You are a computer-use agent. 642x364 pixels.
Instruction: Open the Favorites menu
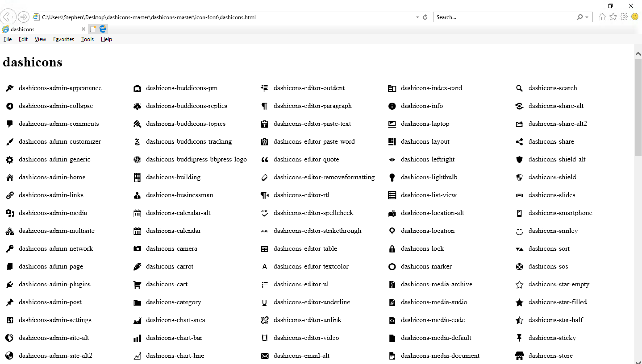point(64,39)
